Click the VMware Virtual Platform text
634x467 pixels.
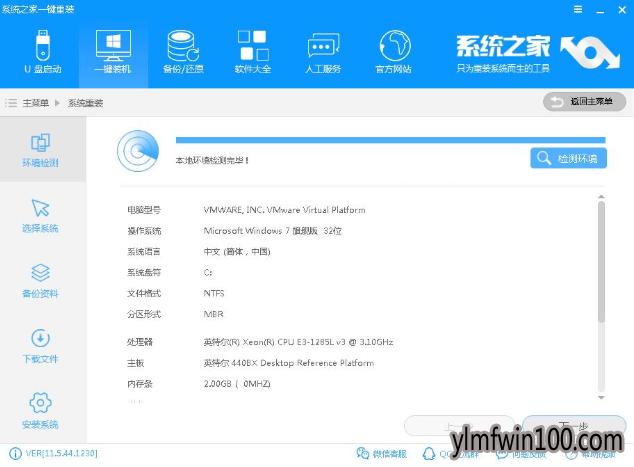[284, 210]
